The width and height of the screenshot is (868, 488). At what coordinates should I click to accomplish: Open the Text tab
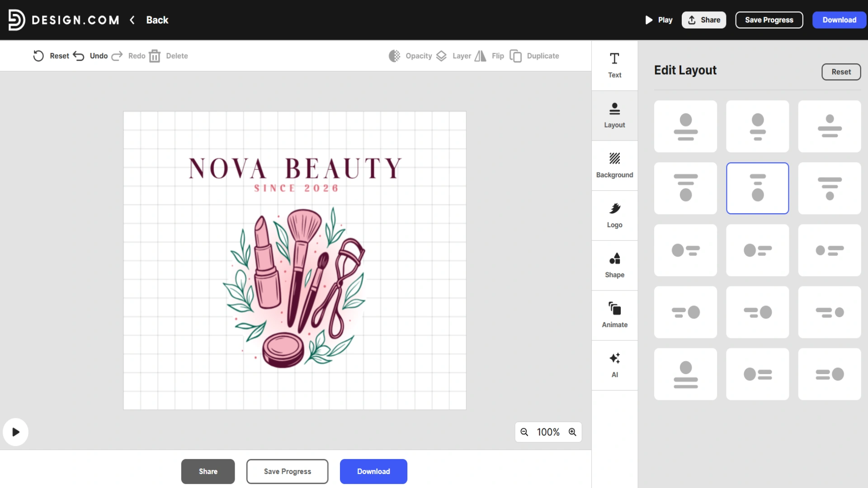coord(614,66)
